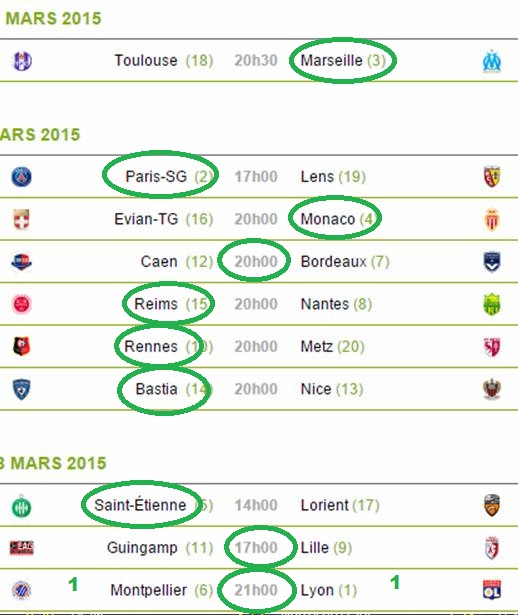
Task: Click the Montpellier team name
Action: (149, 590)
